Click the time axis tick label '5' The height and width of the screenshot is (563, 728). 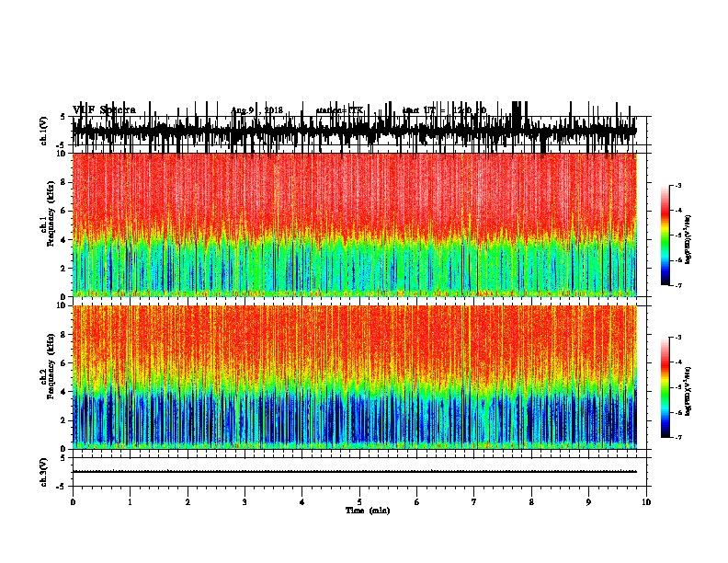tap(359, 502)
